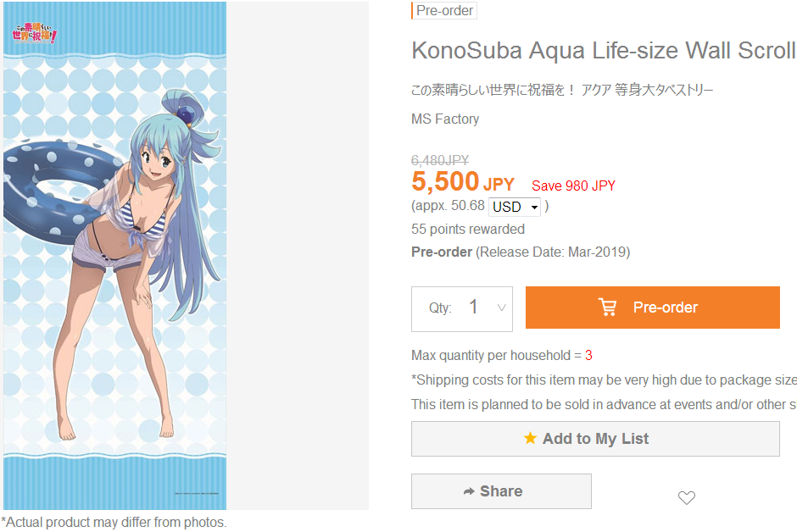The width and height of the screenshot is (797, 532).
Task: Click the shopping cart icon on the orange button
Action: point(608,307)
